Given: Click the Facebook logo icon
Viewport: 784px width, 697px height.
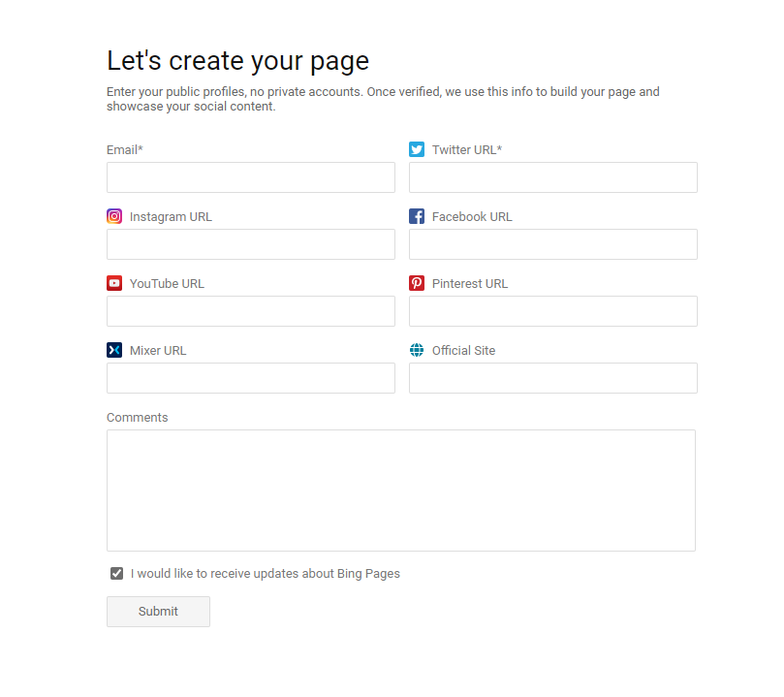Looking at the screenshot, I should (417, 216).
